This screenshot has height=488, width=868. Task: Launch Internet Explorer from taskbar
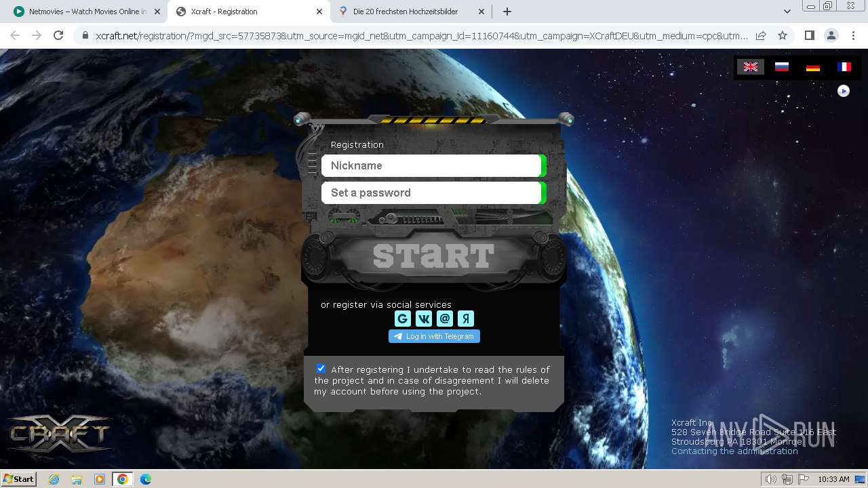[54, 479]
